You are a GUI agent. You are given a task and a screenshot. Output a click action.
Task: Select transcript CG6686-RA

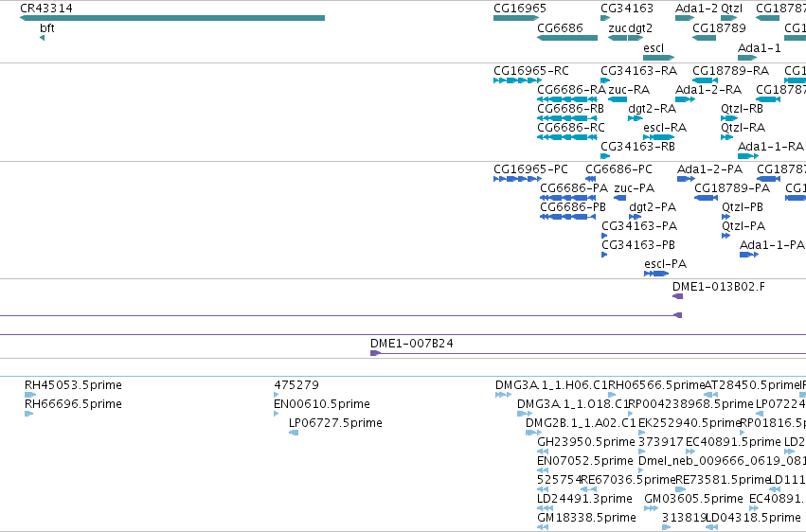pos(572,89)
